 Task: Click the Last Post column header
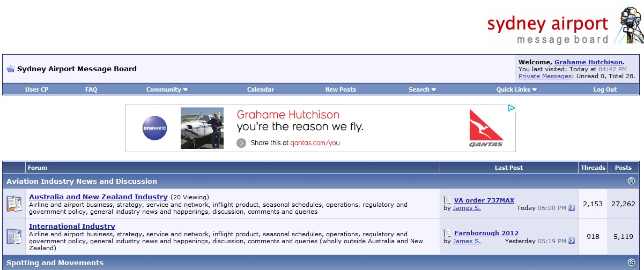(x=509, y=168)
